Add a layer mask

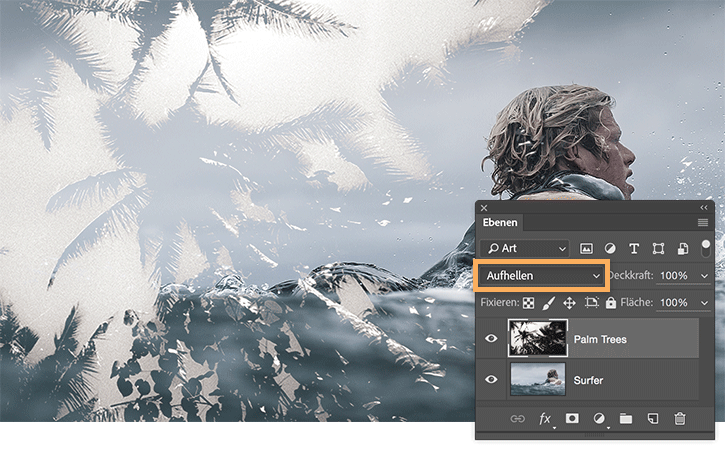point(572,419)
